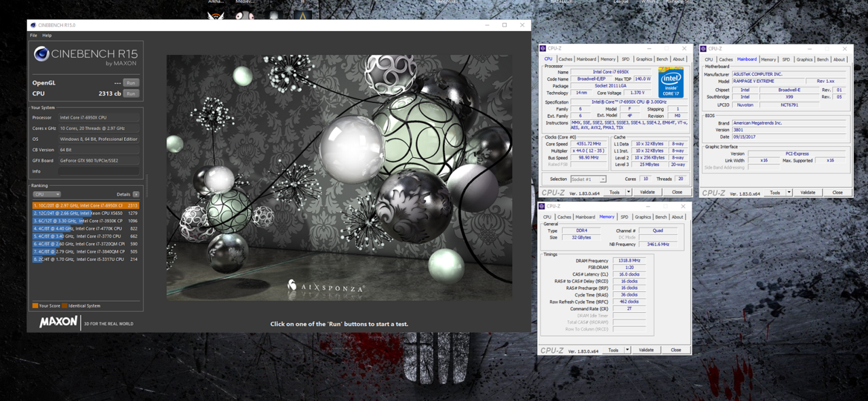Click the Details arrow button in Ranking
The height and width of the screenshot is (401, 868).
[136, 194]
